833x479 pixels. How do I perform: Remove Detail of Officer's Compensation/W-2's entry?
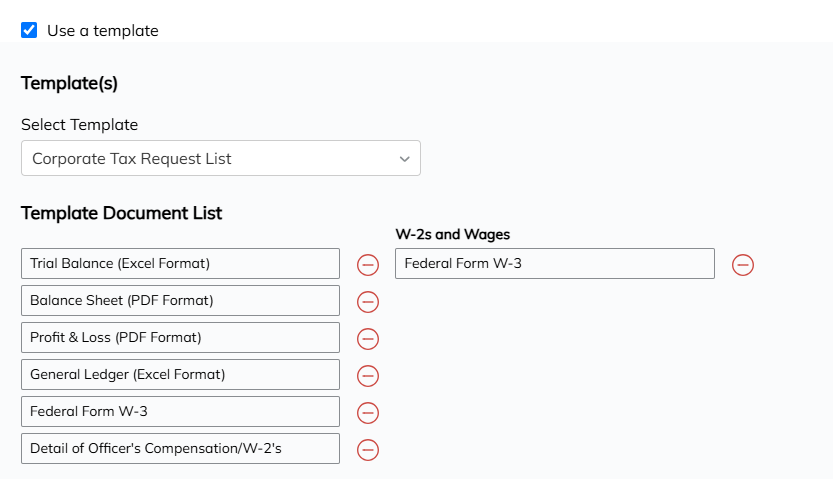coord(368,450)
